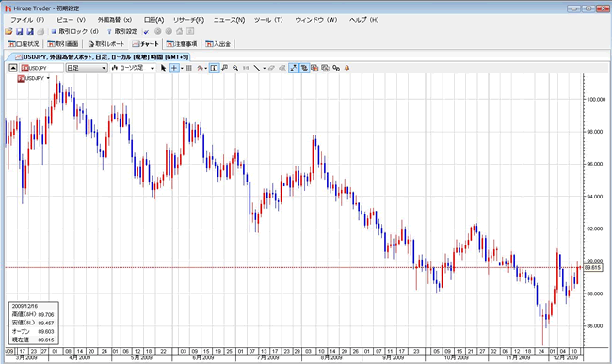Click the 2009/12/16 date in info box

point(25,306)
